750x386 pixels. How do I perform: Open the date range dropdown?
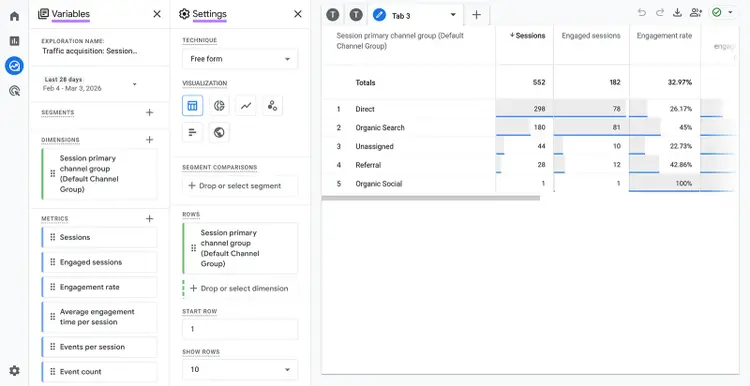[x=90, y=84]
